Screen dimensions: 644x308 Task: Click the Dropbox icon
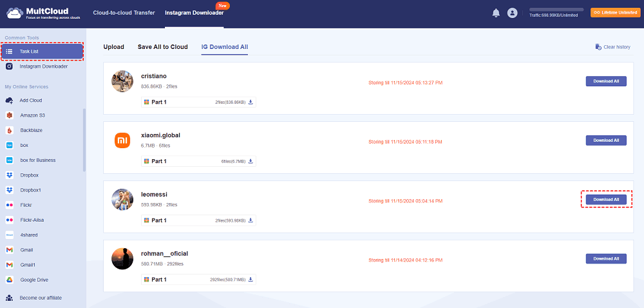tap(10, 175)
